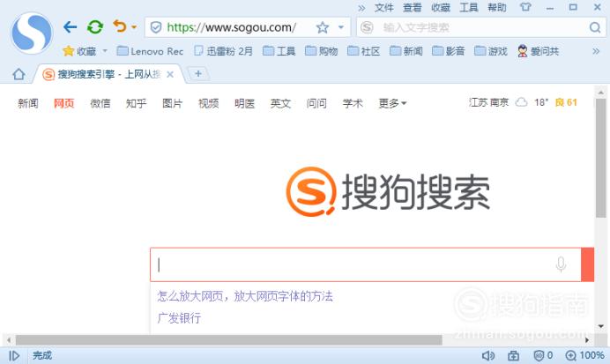Click the Sogou search engine selector icon
Image resolution: width=610 pixels, height=364 pixels.
click(x=367, y=27)
